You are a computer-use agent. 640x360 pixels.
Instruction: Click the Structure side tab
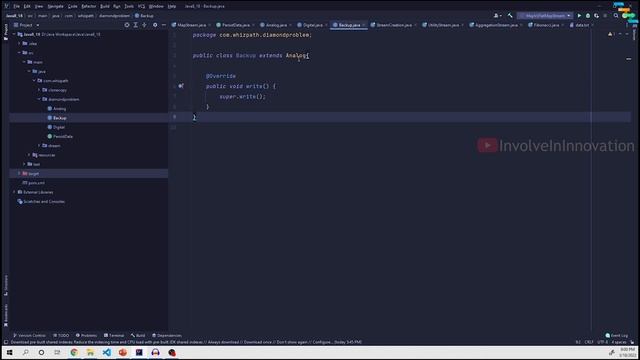coord(6,285)
